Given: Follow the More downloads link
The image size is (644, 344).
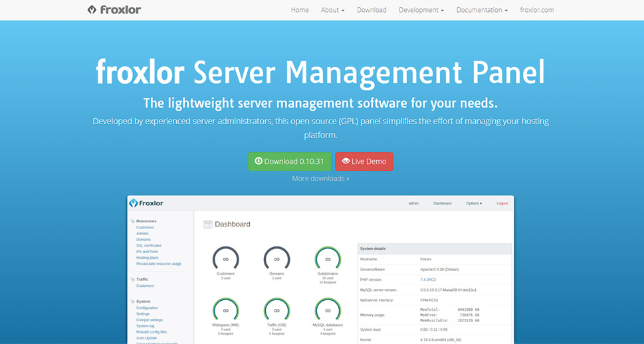Looking at the screenshot, I should 320,179.
